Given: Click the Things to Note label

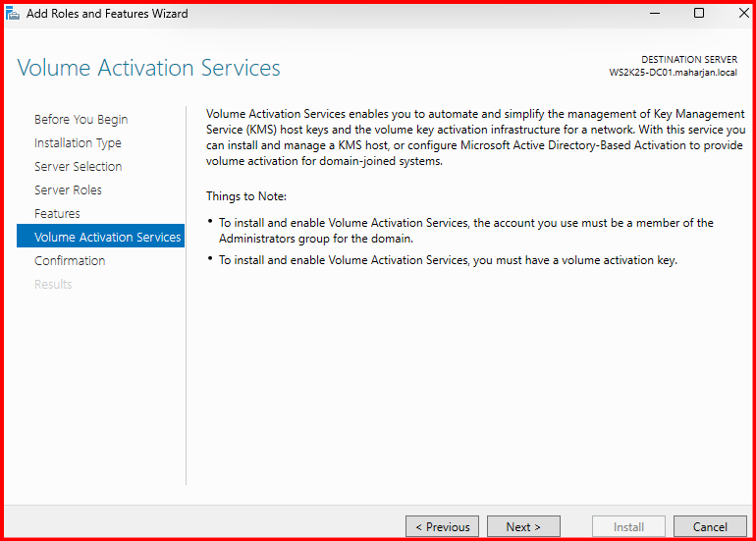Looking at the screenshot, I should 246,196.
